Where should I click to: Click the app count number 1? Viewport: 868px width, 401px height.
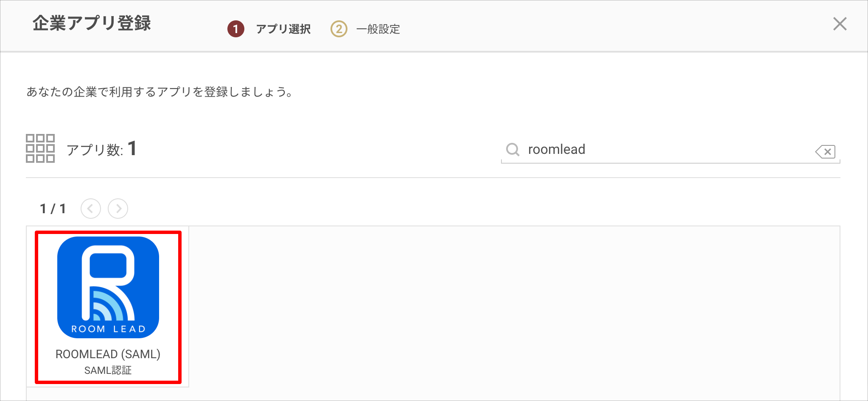click(132, 149)
